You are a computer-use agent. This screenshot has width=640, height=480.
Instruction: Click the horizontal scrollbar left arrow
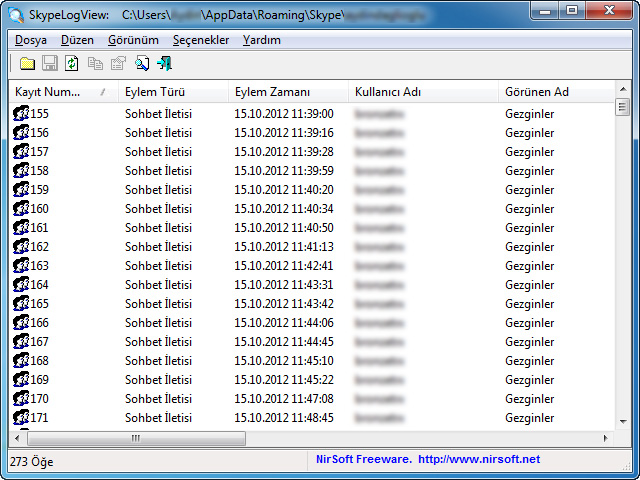(x=17, y=438)
